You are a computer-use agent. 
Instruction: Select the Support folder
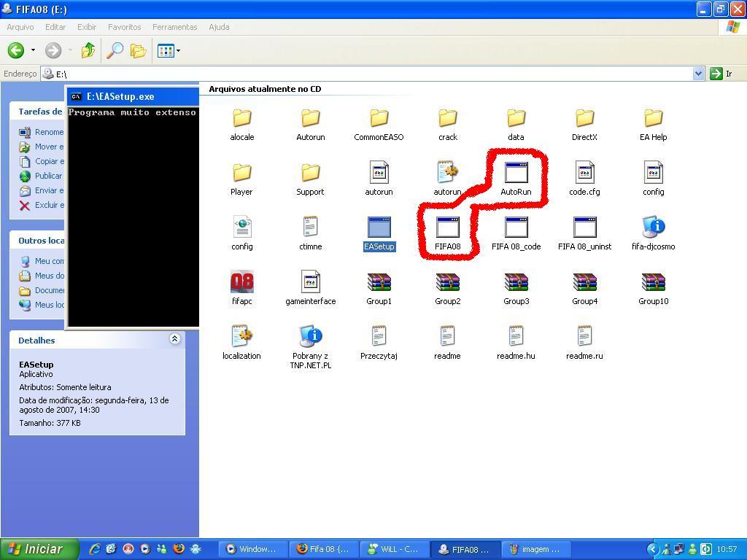pos(310,179)
